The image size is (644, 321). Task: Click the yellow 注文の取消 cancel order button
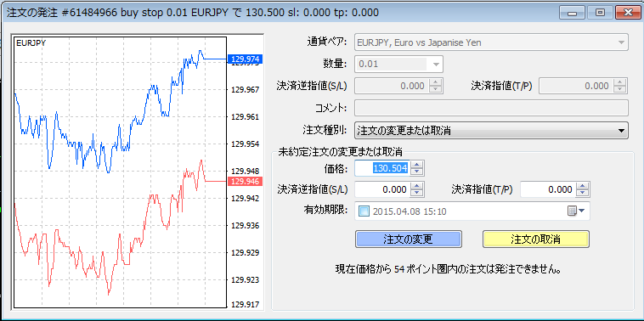pyautogui.click(x=535, y=239)
